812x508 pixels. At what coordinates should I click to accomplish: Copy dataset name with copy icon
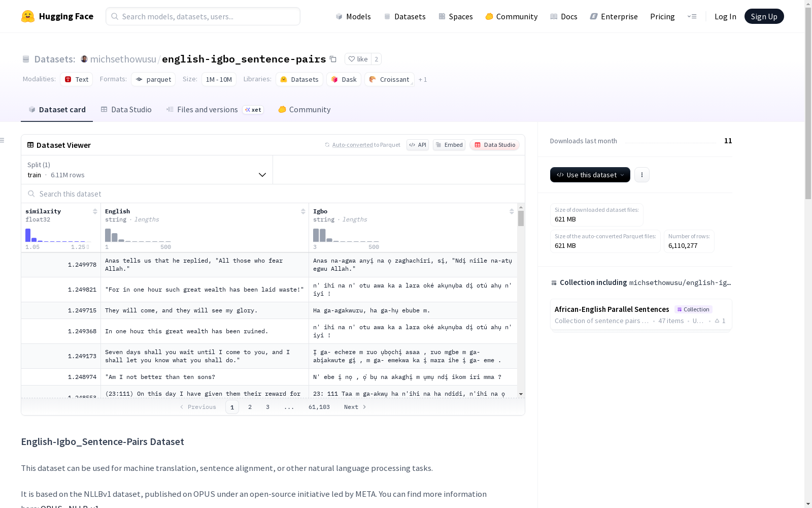333,59
